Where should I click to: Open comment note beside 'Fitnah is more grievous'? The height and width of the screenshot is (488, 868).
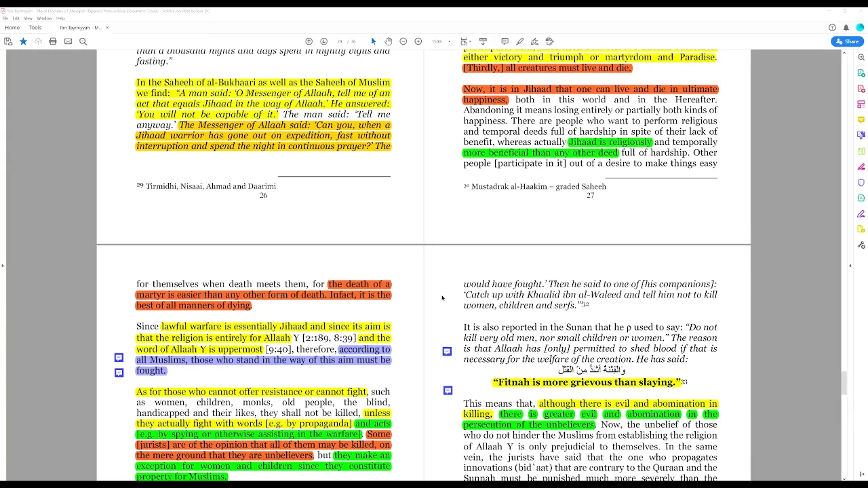point(448,390)
